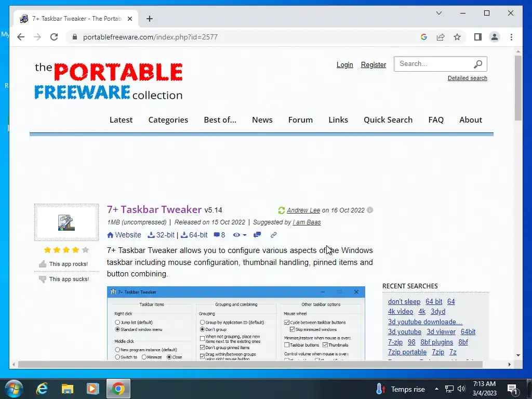Viewport: 532px width, 399px height.
Task: Click the forum discussion bubbles icon
Action: [257, 235]
